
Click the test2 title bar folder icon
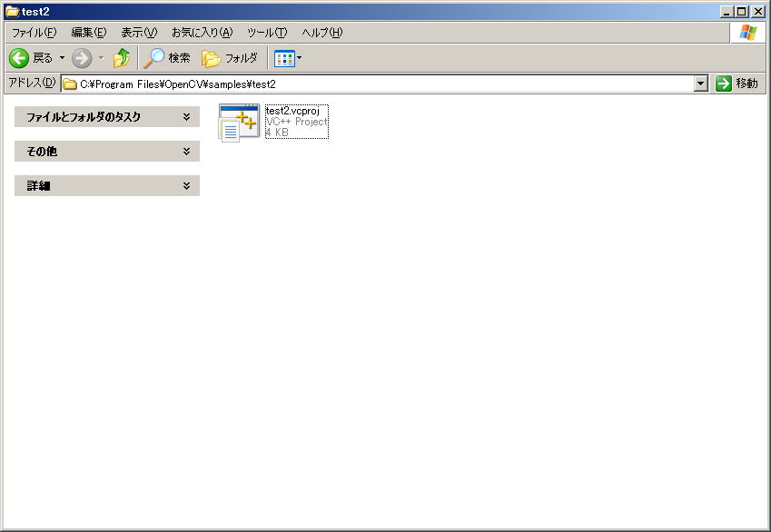coord(13,11)
